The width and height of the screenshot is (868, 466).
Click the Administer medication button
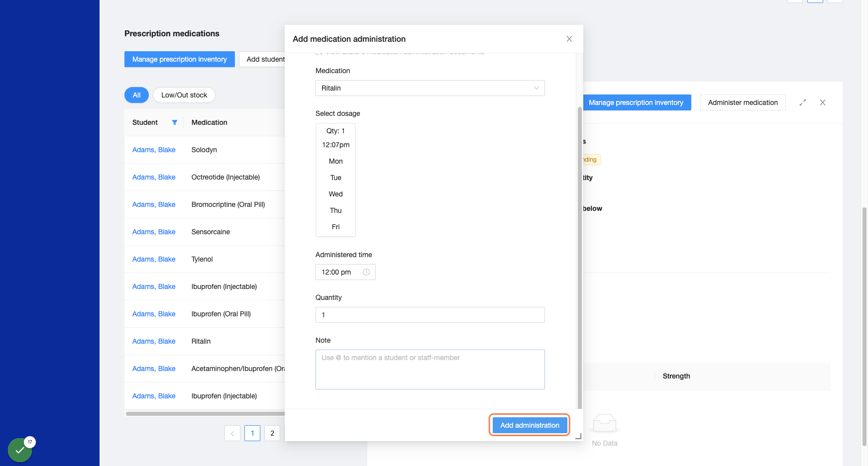click(x=743, y=102)
